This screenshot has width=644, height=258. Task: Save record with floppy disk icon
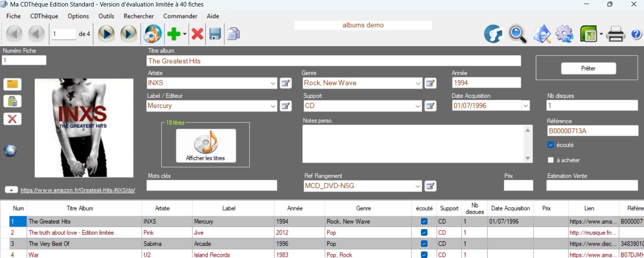[215, 34]
